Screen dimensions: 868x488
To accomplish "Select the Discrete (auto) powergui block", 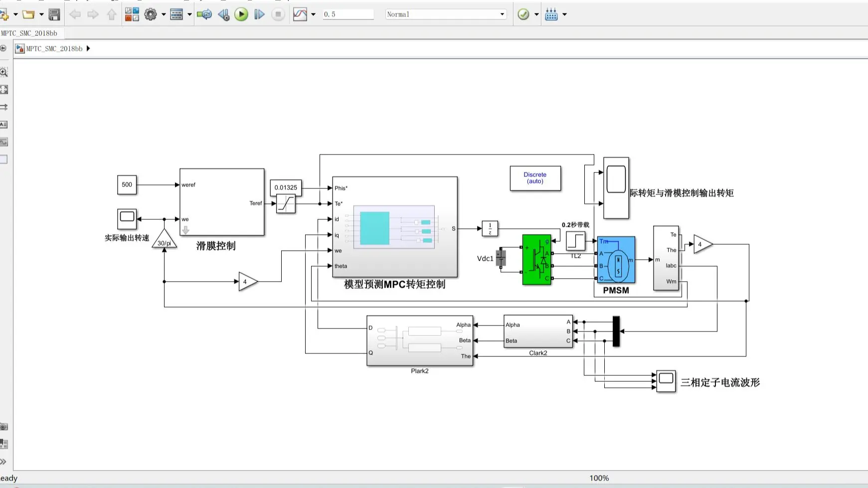I will click(535, 178).
